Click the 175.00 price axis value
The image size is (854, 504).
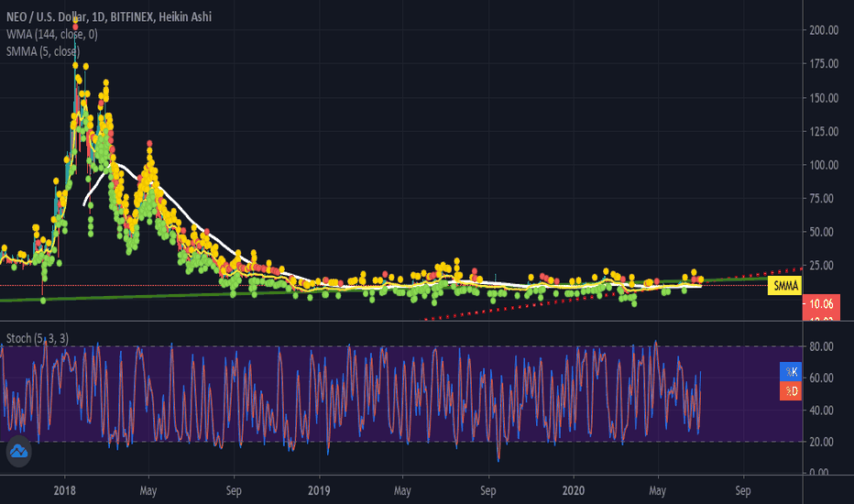pos(824,64)
